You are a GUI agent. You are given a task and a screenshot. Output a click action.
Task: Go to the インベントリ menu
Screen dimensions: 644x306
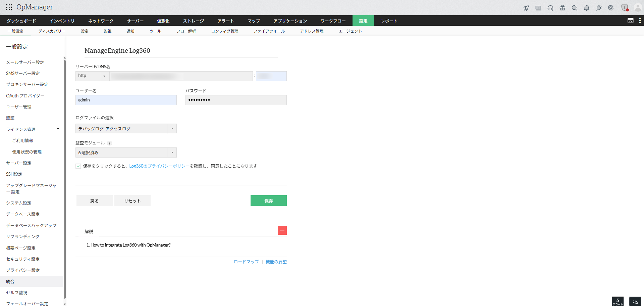pos(62,21)
